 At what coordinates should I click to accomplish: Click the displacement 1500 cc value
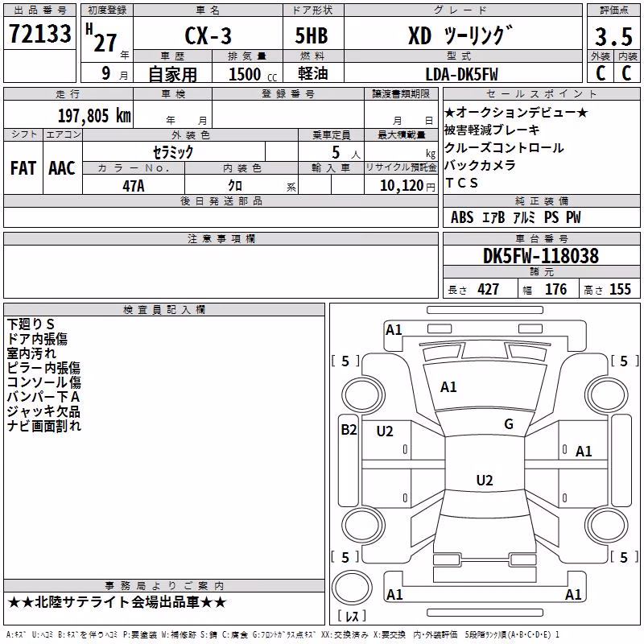coord(253,74)
